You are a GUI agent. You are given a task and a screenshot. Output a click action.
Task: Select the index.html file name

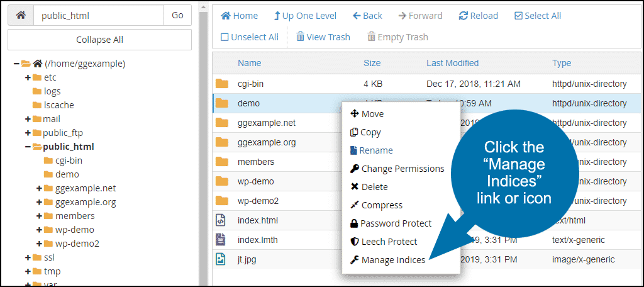[x=257, y=220]
